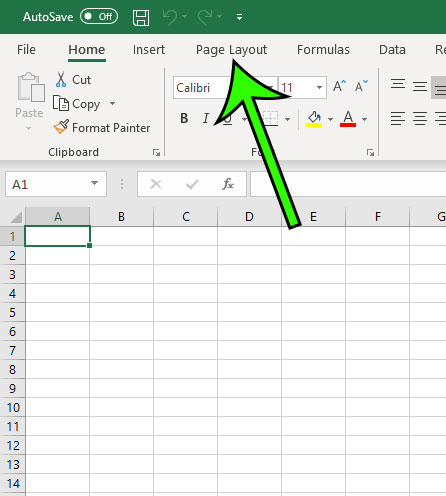Expand the Paste options arrow

coord(29,128)
